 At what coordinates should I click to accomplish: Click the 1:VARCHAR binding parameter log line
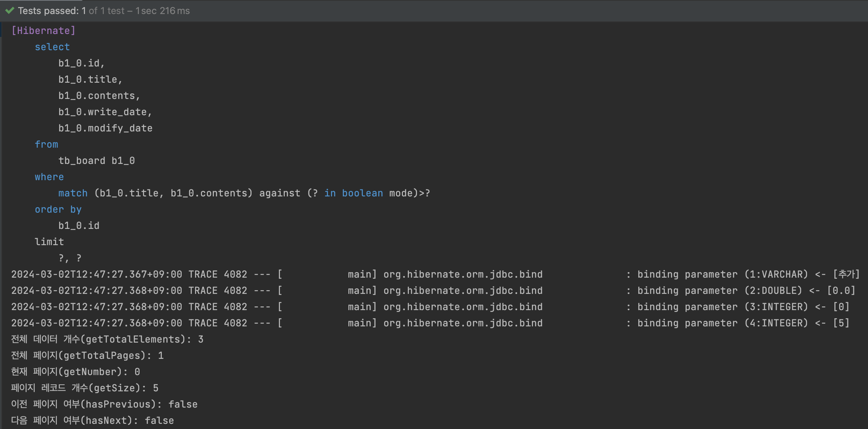435,274
